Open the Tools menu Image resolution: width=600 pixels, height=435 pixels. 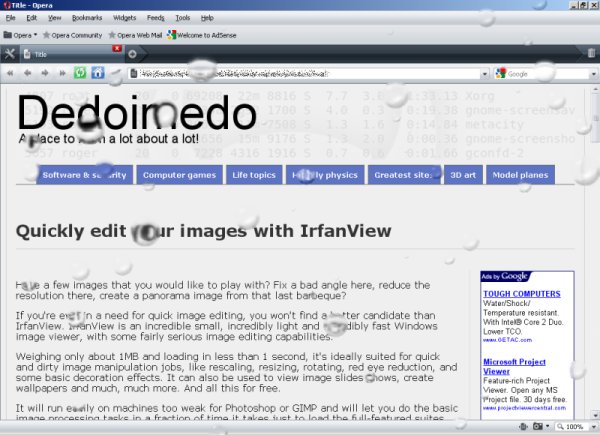[x=183, y=18]
